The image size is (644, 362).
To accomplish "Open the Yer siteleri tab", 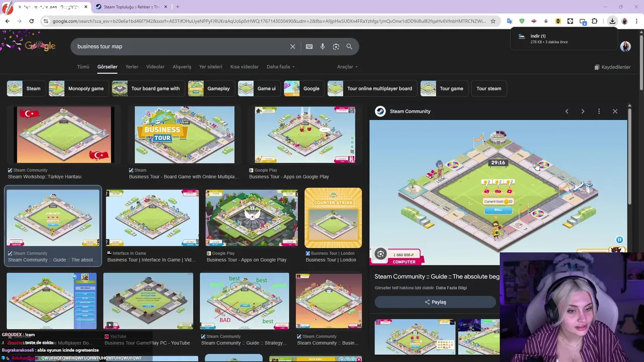I will pos(210,67).
